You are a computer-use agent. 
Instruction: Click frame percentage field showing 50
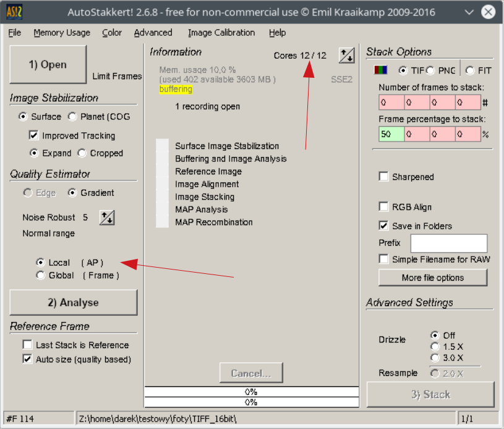click(391, 134)
